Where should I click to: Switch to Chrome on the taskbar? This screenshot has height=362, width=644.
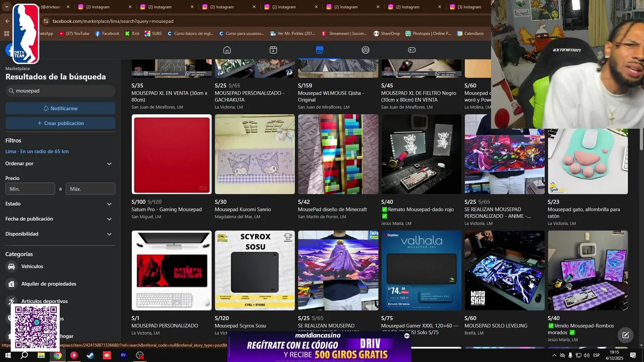click(57, 355)
